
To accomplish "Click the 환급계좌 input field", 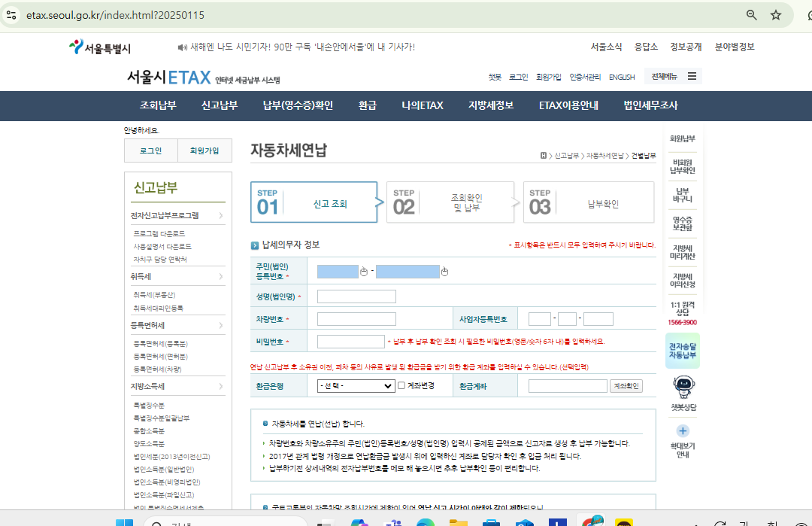I will [568, 385].
